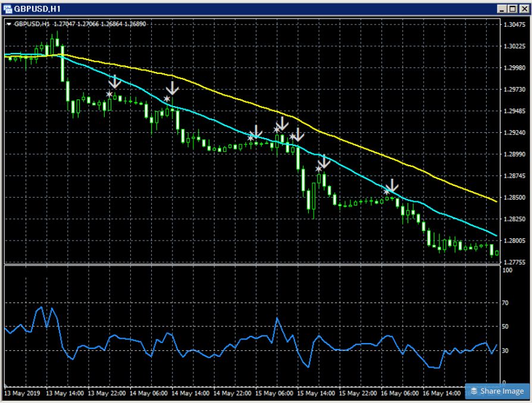Click the 16 May 06:00 time label

click(399, 393)
